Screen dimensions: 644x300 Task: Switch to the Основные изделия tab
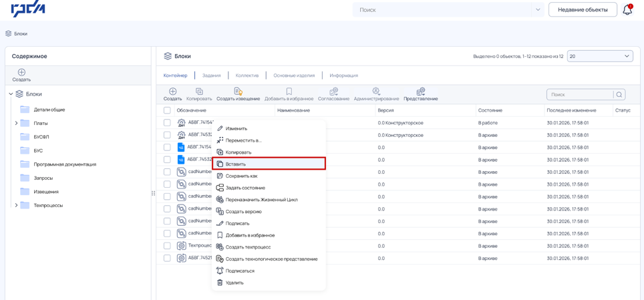294,76
